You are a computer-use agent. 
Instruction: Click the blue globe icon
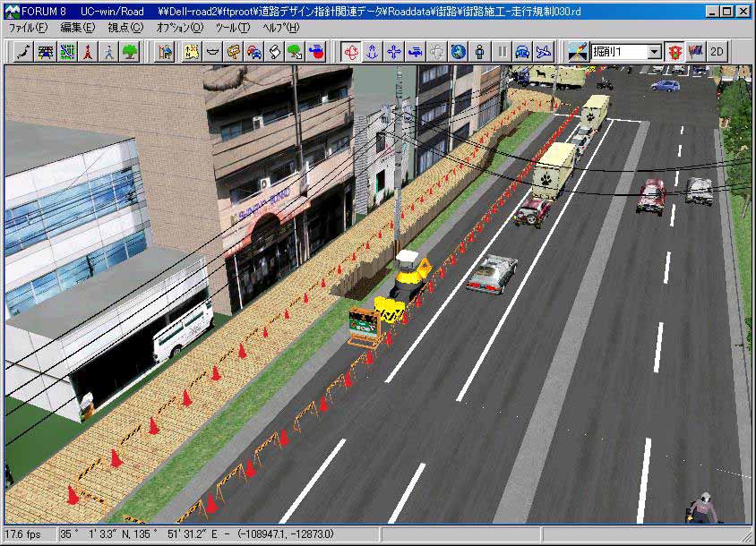coord(458,52)
